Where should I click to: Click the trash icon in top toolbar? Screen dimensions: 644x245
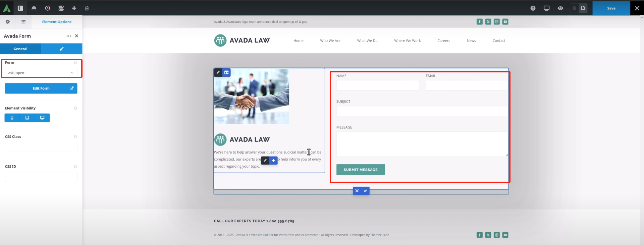click(x=87, y=8)
